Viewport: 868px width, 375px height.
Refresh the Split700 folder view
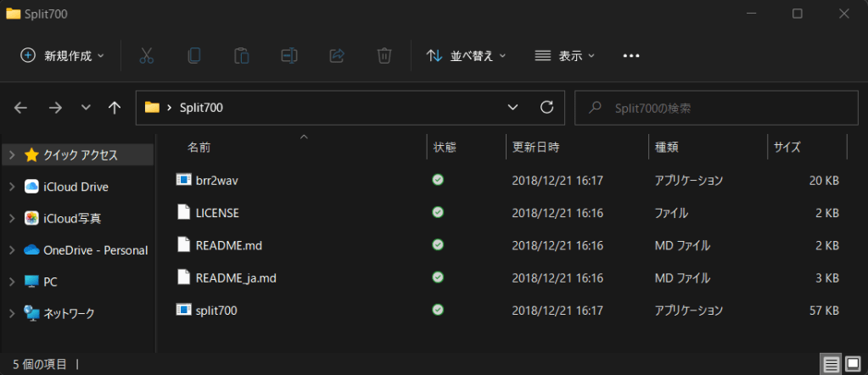tap(546, 108)
